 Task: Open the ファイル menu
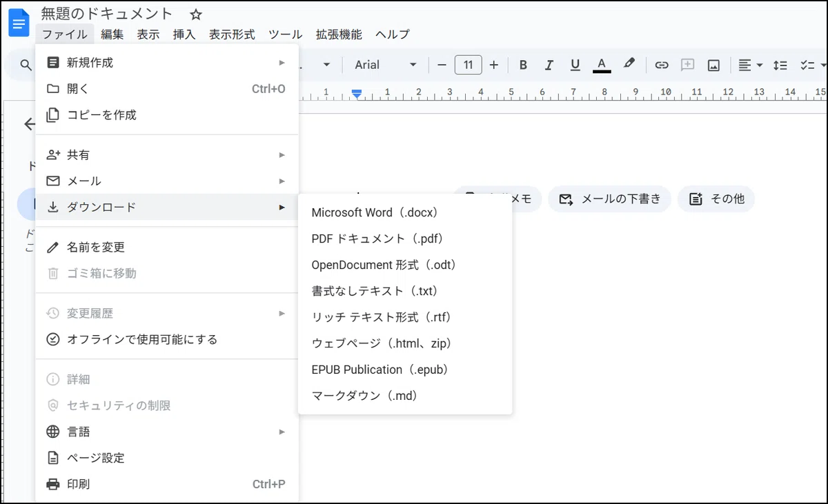64,34
